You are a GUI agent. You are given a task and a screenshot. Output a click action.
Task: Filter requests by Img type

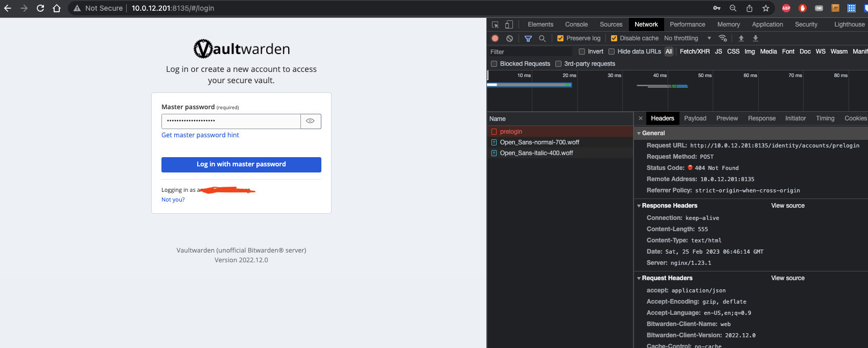(x=749, y=52)
